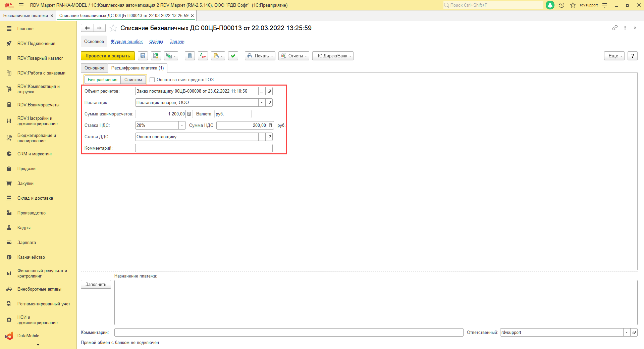The image size is (644, 349).
Task: Open the Дт/Кт postings icon
Action: (203, 56)
